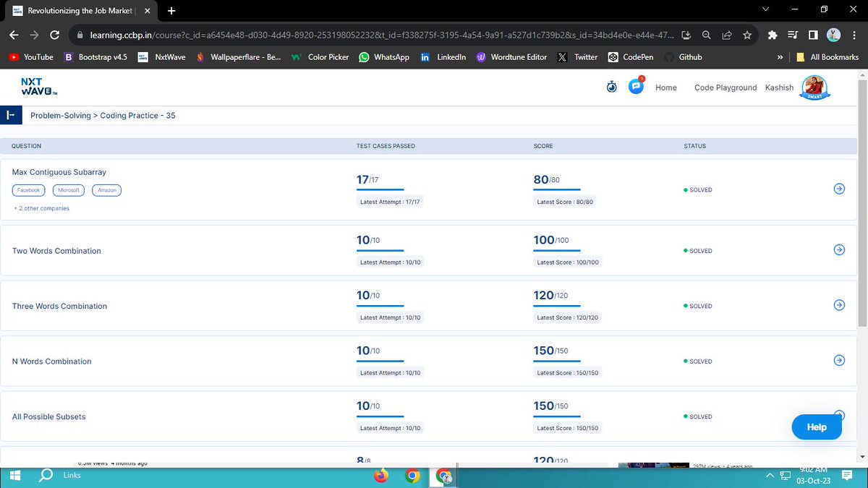Open Max Contiguous Subarray via its arrow icon
Image resolution: width=868 pixels, height=488 pixels.
(x=839, y=189)
